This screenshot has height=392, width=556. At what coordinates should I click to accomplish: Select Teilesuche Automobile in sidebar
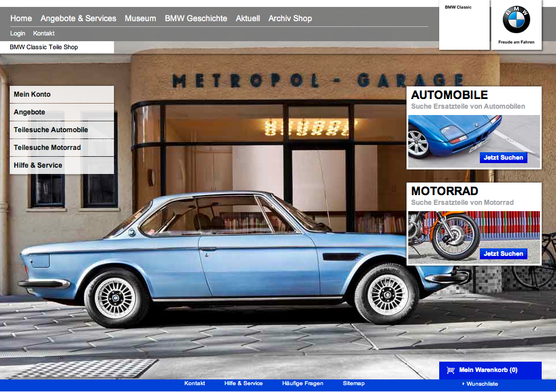click(51, 130)
